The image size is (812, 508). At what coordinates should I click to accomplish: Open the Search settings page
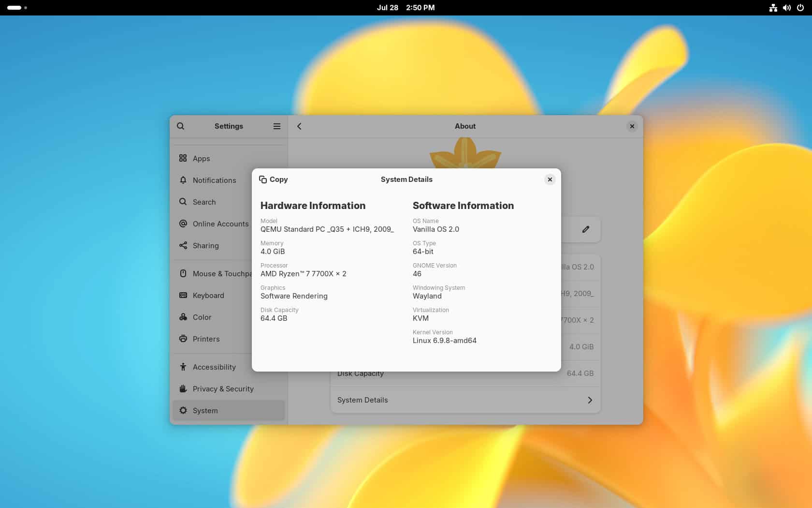(x=204, y=202)
